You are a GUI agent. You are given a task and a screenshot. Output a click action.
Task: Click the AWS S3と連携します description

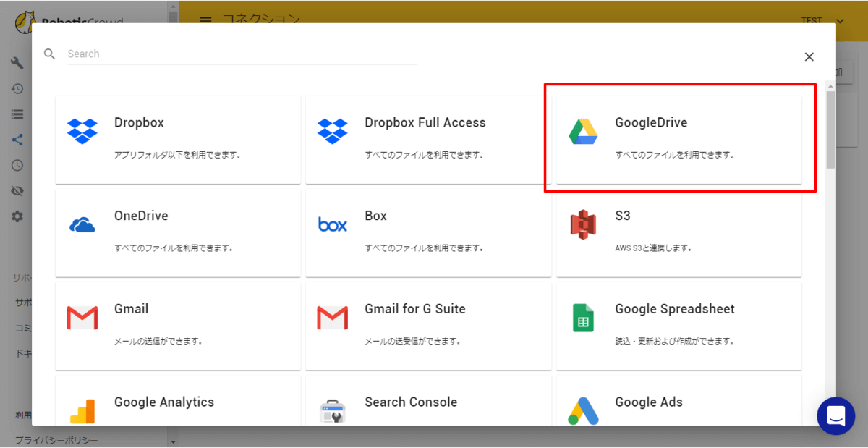coord(654,248)
